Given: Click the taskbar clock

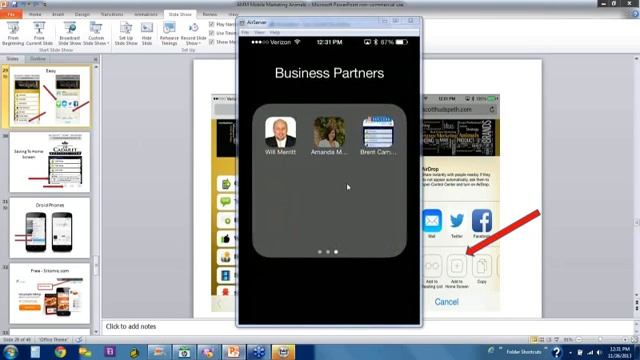Looking at the screenshot, I should click(620, 352).
